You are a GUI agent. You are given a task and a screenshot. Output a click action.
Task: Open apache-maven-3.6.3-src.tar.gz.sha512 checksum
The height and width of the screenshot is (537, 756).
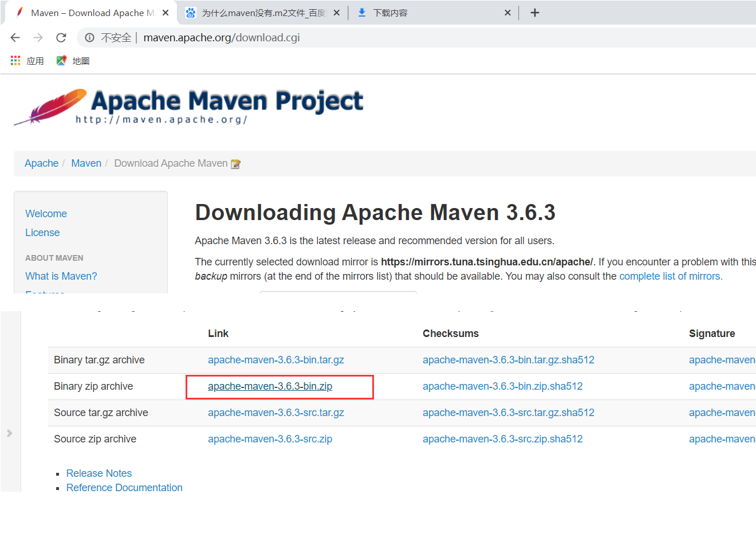pos(509,413)
